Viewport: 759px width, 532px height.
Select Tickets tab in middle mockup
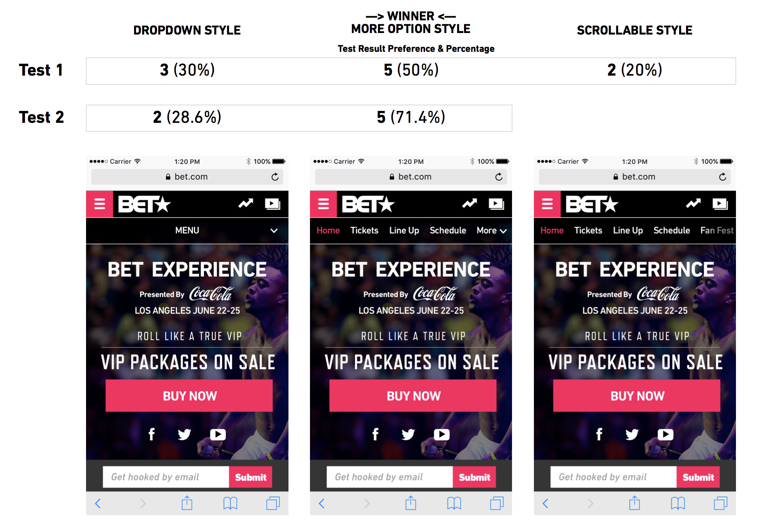tap(364, 230)
